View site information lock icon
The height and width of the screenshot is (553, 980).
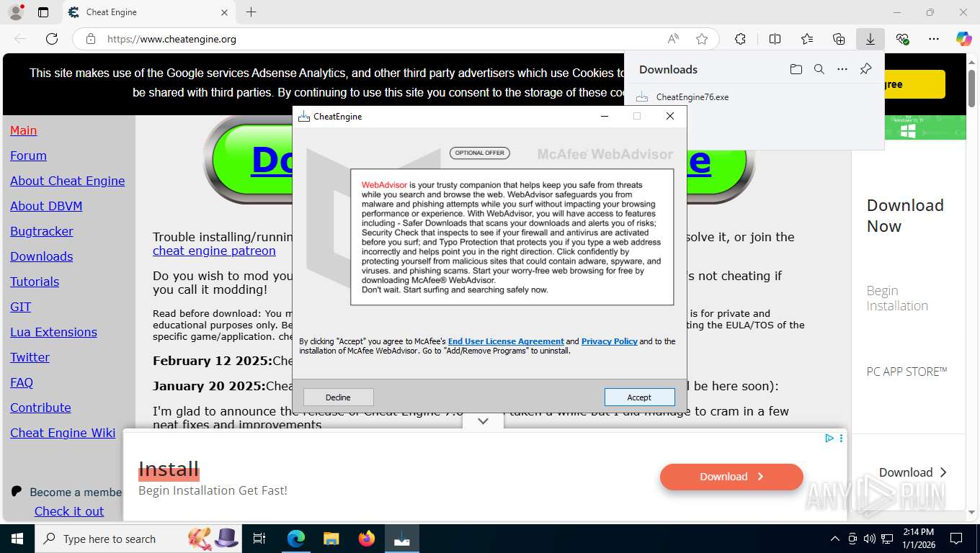(x=90, y=39)
